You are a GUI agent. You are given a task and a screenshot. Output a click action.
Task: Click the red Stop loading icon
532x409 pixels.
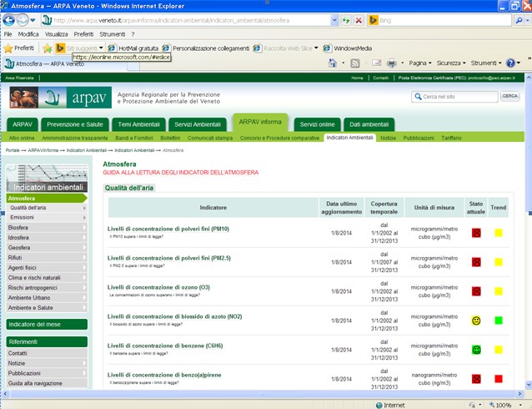[x=357, y=20]
